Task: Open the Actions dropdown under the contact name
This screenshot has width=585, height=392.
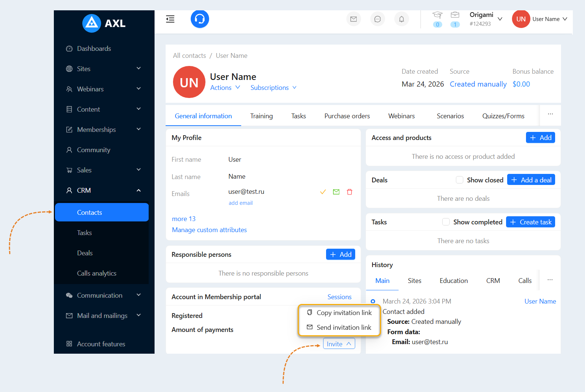Action: coord(225,88)
